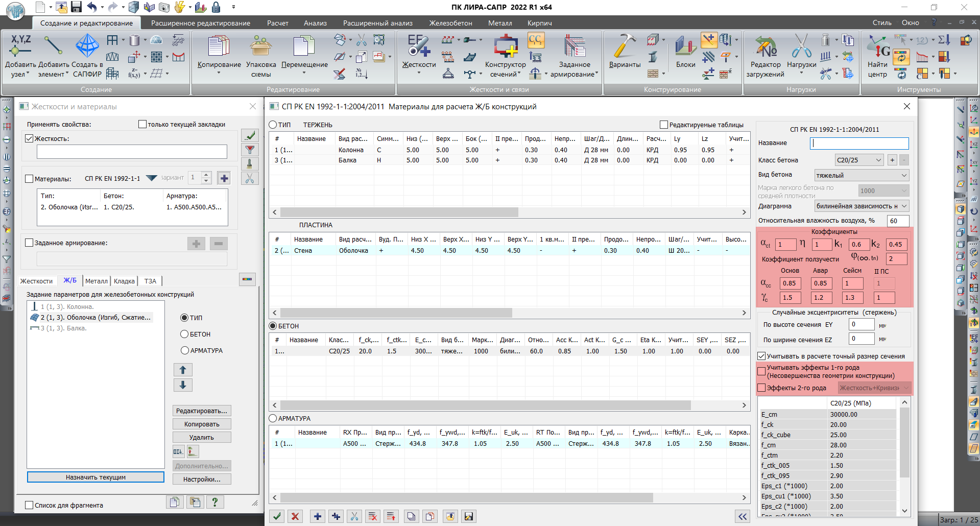
Task: Toggle Редактируемые таблицы checkbox
Action: [x=664, y=125]
